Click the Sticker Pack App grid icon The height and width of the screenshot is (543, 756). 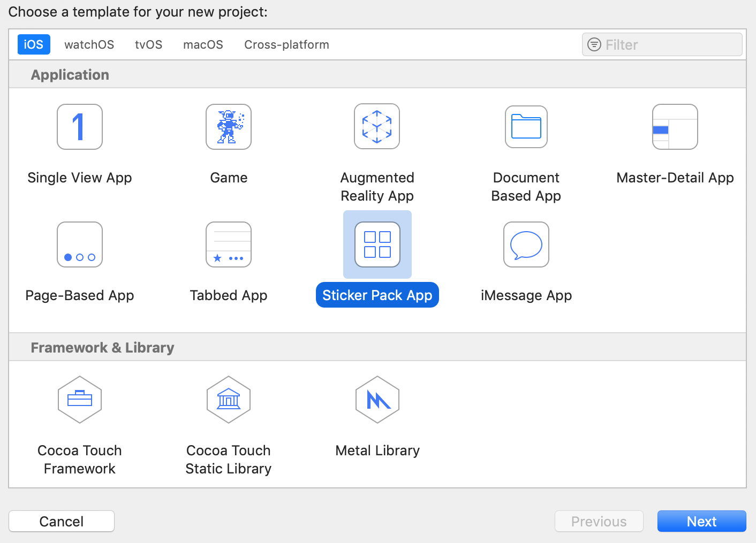point(377,244)
